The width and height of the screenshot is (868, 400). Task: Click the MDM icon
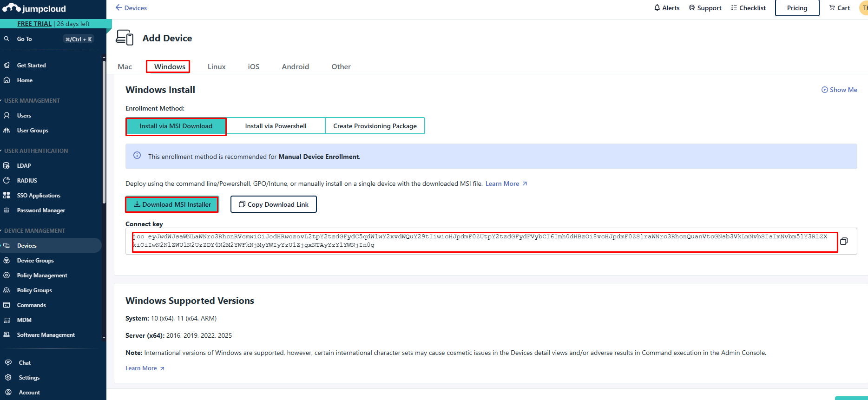[x=7, y=320]
